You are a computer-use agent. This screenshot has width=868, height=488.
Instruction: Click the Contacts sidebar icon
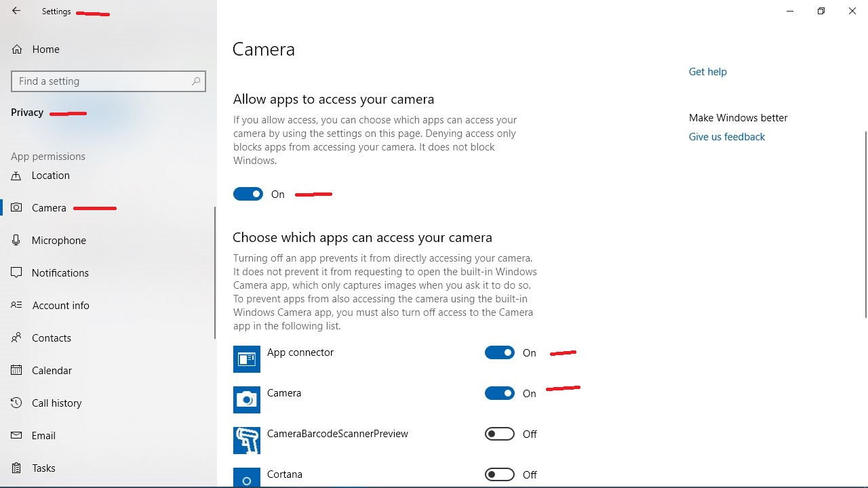click(x=17, y=338)
